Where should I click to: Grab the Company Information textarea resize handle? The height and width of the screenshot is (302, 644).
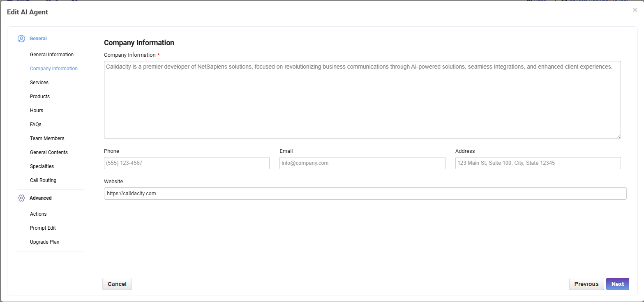pyautogui.click(x=619, y=136)
